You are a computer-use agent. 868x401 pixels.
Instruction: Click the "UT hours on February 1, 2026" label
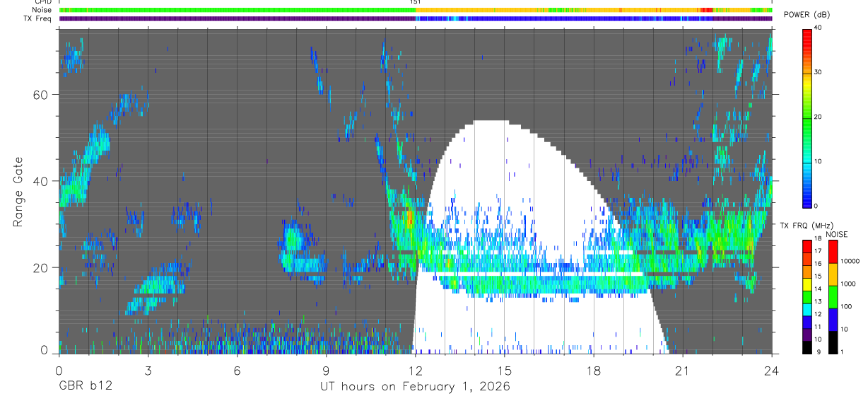tap(414, 387)
